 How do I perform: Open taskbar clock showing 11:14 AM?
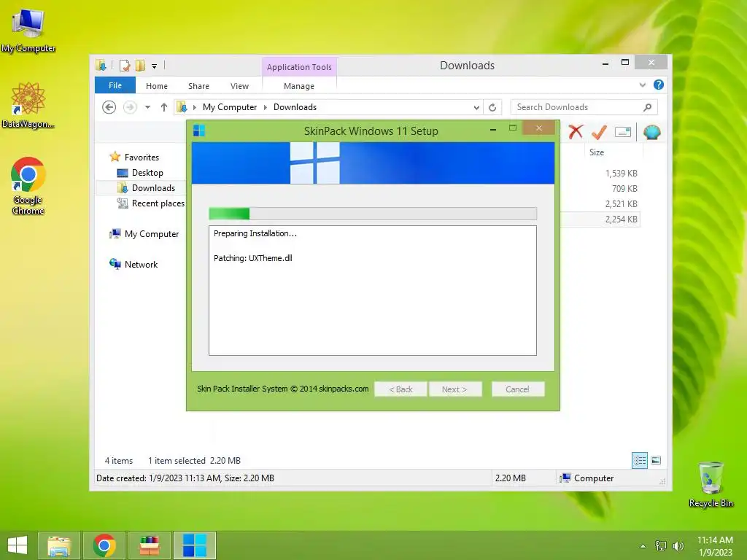click(715, 546)
